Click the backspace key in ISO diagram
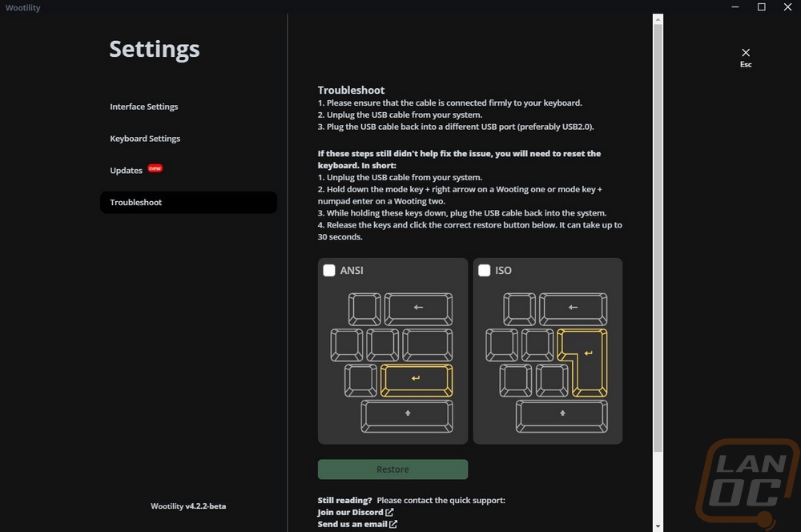The height and width of the screenshot is (532, 801). click(x=574, y=308)
